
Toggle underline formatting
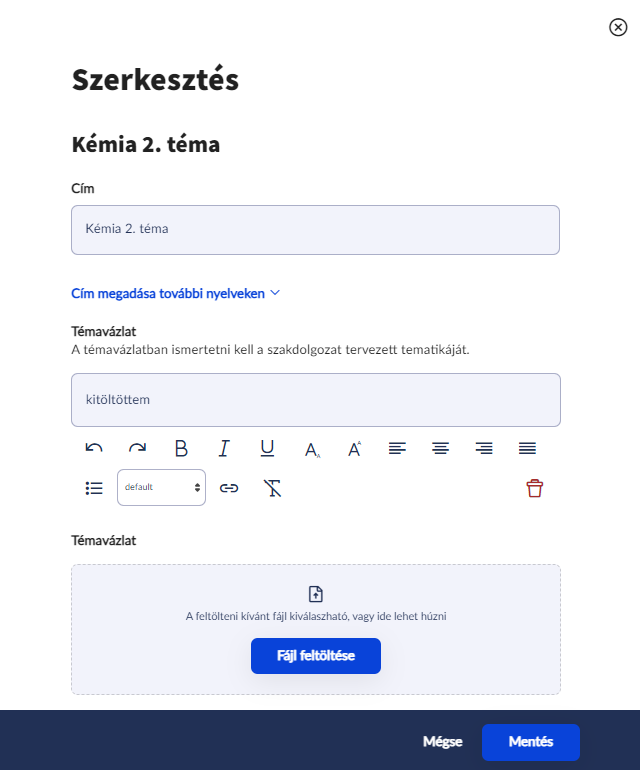[267, 448]
